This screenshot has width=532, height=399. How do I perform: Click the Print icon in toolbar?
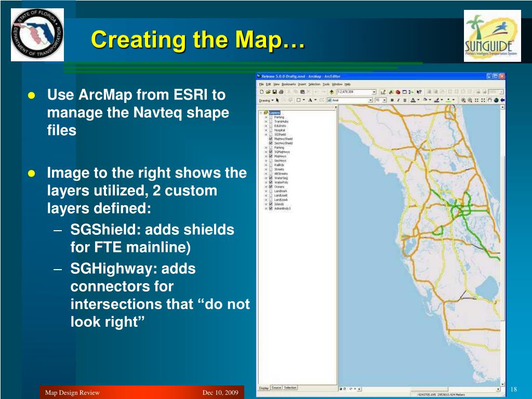[281, 92]
